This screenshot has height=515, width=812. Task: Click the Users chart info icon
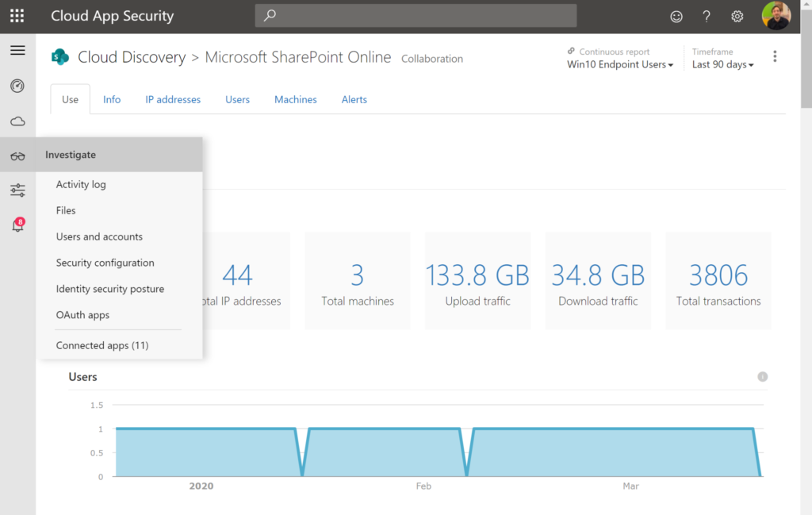(x=762, y=377)
